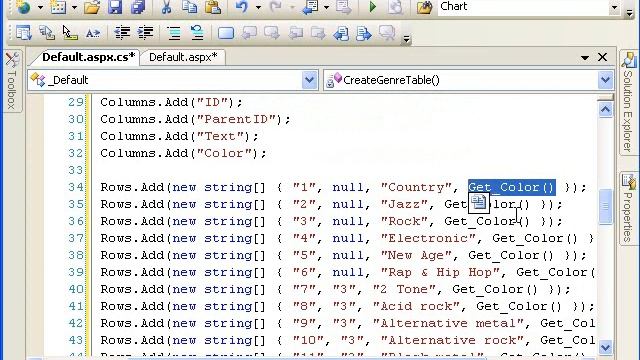Image resolution: width=640 pixels, height=360 pixels.
Task: Click the Add New Item icon
Action: point(58,7)
